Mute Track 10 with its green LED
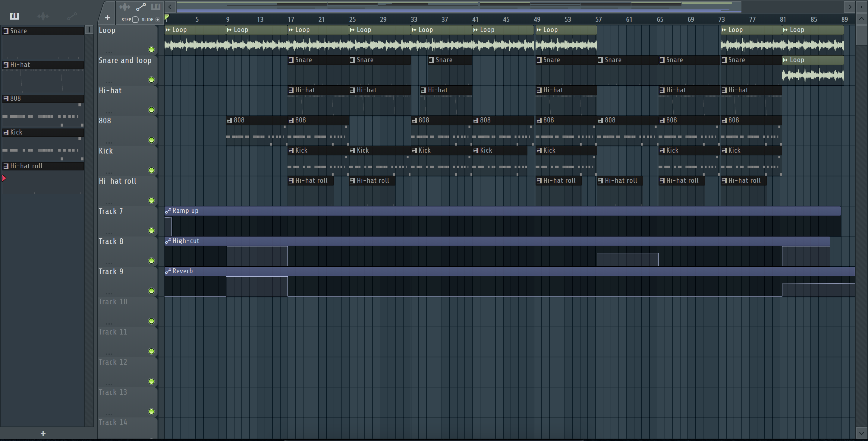The image size is (868, 441). pyautogui.click(x=152, y=321)
